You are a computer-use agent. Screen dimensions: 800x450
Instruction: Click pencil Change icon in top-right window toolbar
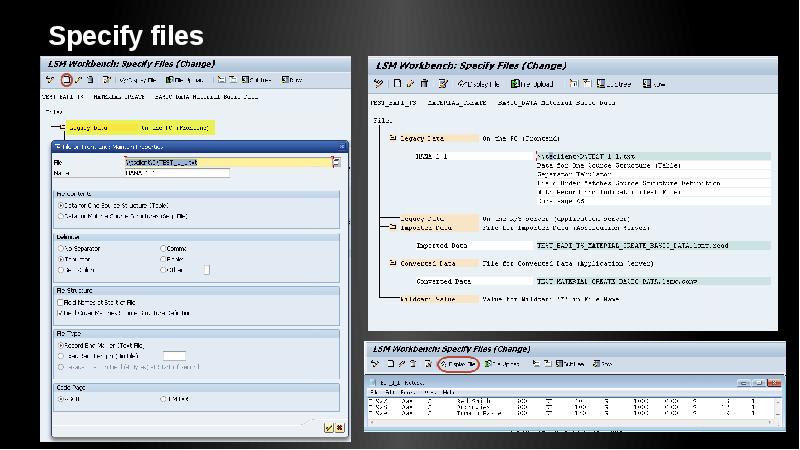coord(410,84)
